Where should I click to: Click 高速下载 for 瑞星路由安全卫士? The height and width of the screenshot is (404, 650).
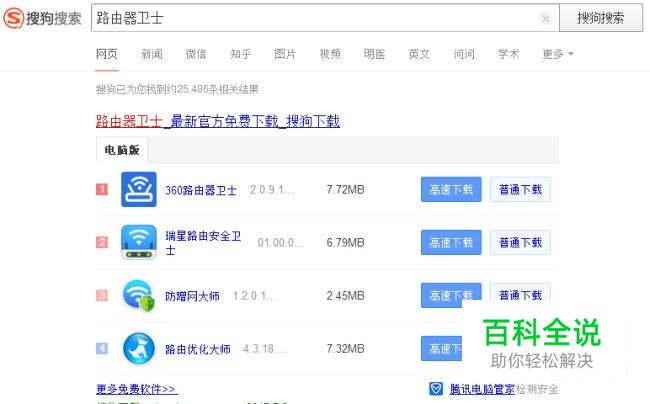(x=451, y=242)
